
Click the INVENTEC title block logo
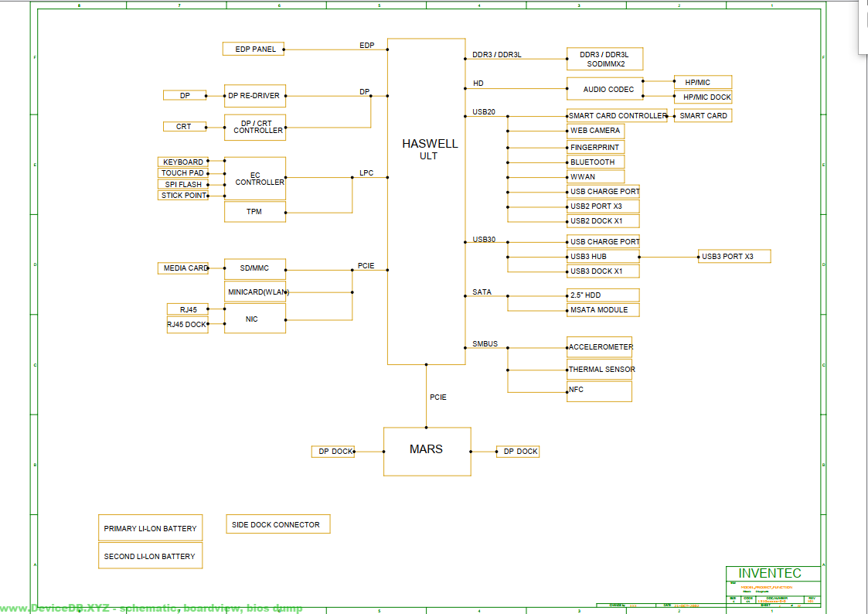click(x=770, y=574)
